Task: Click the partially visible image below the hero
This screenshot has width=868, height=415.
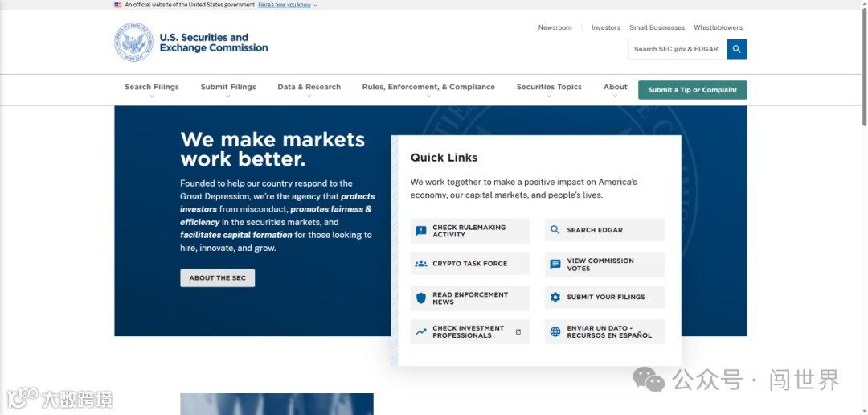Action: point(276,404)
